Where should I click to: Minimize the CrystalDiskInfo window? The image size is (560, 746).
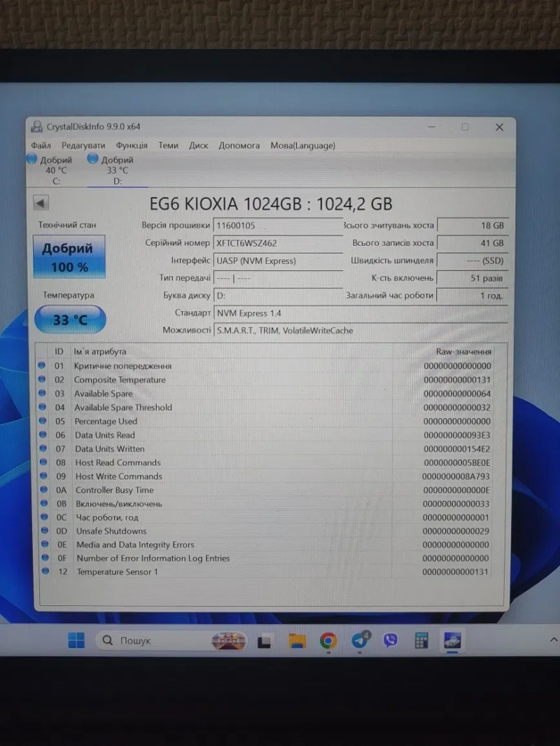click(x=432, y=127)
